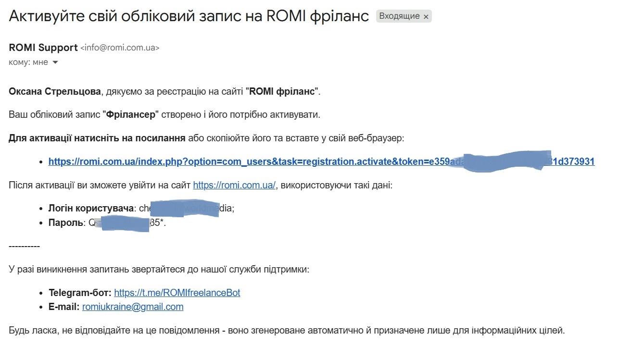
Task: Click the 'Telegram-бот:' label
Action: click(80, 293)
